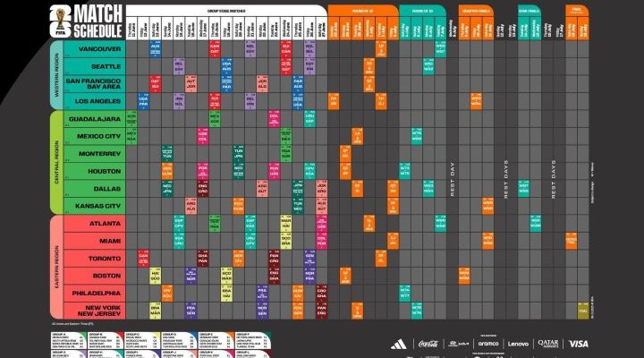Click the PAN vs ENG match in New York
The width and height of the screenshot is (644, 358).
[x=322, y=311]
